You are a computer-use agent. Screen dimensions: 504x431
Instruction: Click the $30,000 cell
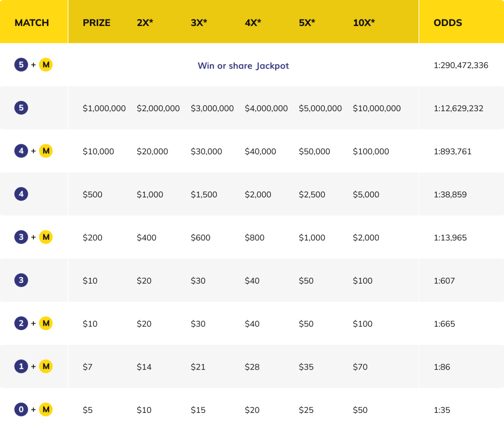click(x=206, y=152)
